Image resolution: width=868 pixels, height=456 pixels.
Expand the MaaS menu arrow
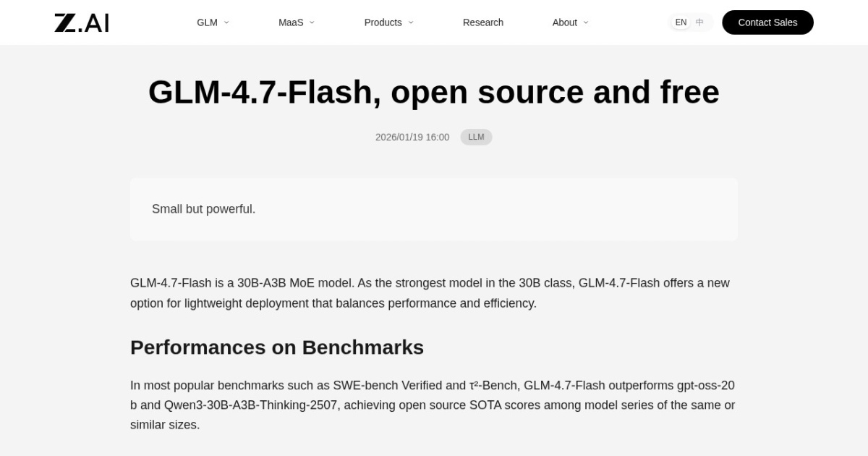pos(312,22)
